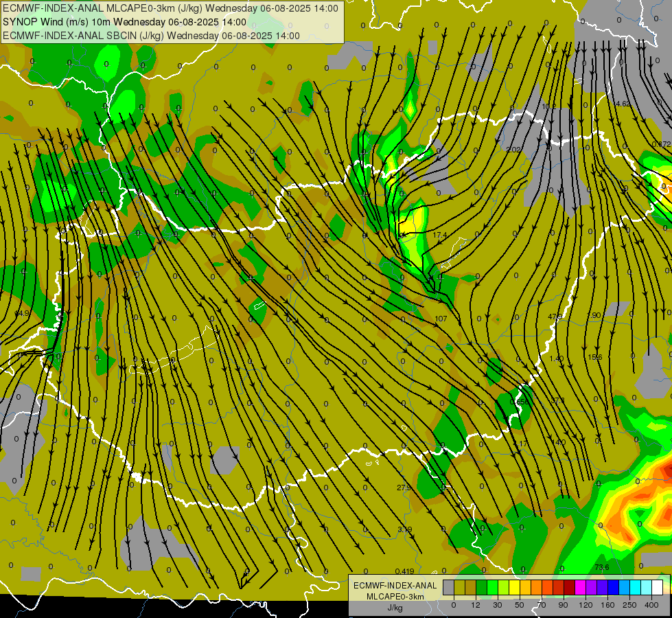
Task: Click the legend tick label '50'
Action: 520,605
